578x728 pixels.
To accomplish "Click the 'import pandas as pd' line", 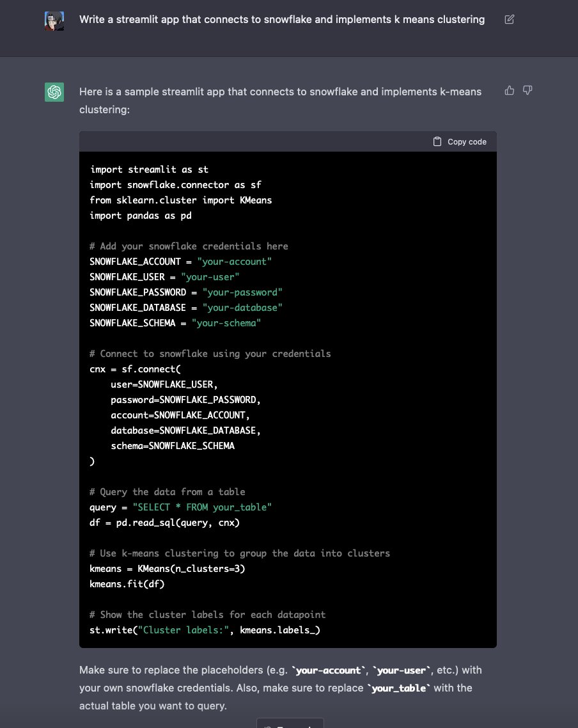I will tap(141, 216).
